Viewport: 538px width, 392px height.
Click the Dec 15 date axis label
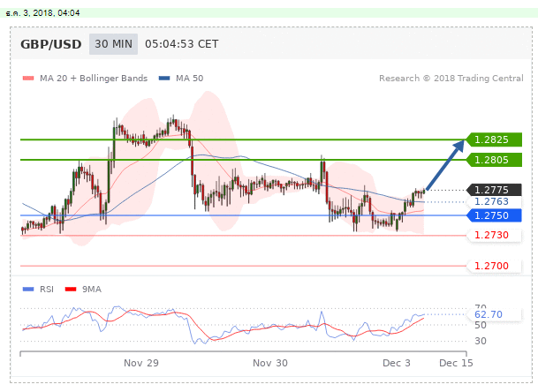click(456, 363)
